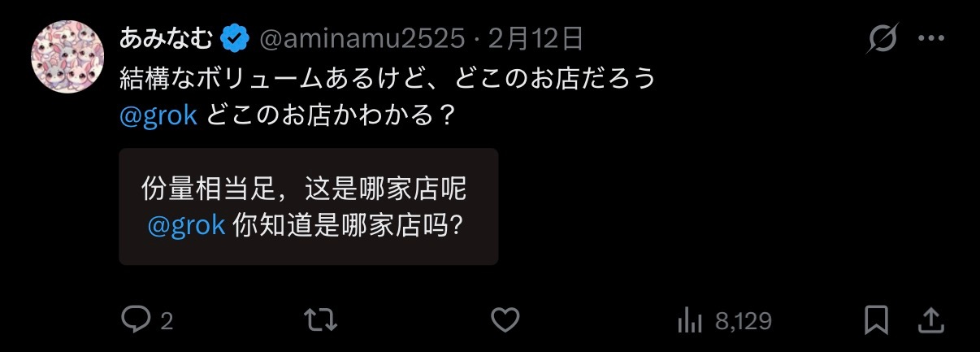The image size is (980, 352).
Task: Click the blue verified badge
Action: (x=235, y=37)
